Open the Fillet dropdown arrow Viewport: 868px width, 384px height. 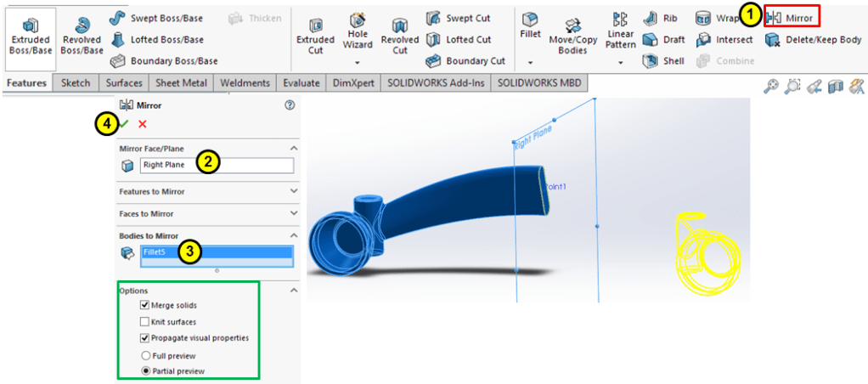530,63
